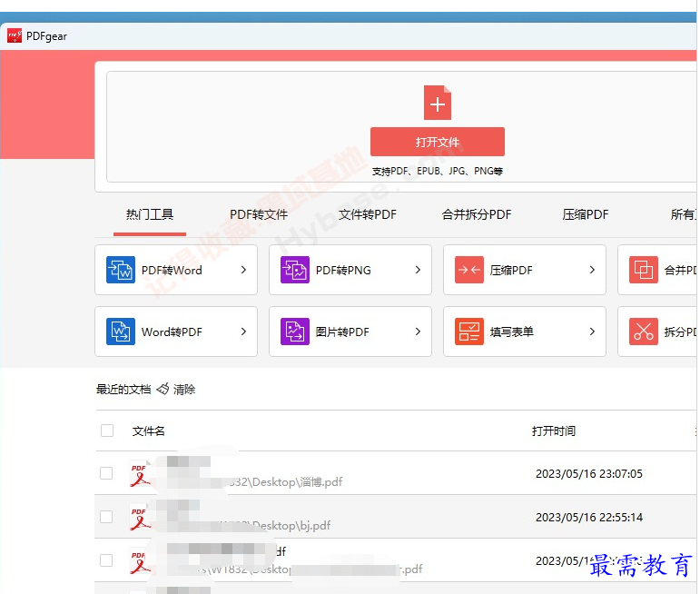
Task: Open the PDF转PNG tool card
Action: pos(350,270)
